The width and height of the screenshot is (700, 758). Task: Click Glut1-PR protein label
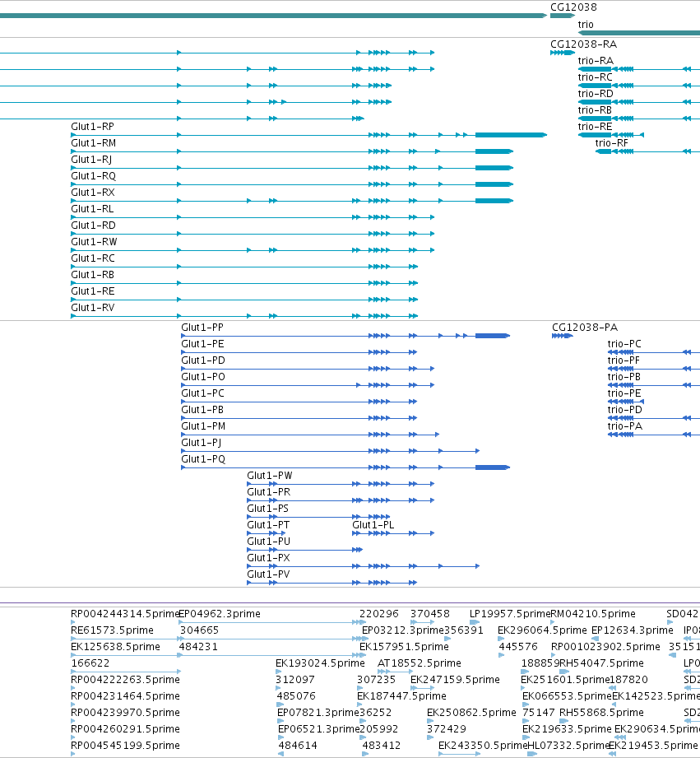(x=269, y=491)
